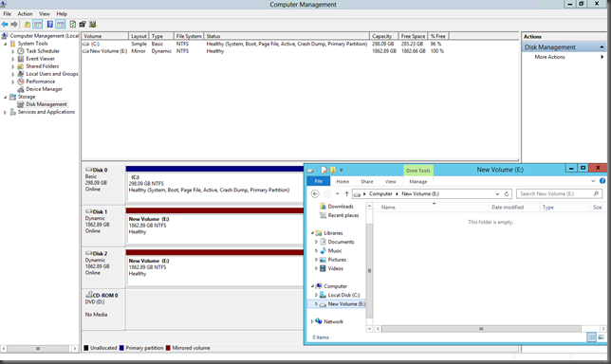Select Network in the Explorer sidebar
The width and height of the screenshot is (611, 364).
pos(334,321)
